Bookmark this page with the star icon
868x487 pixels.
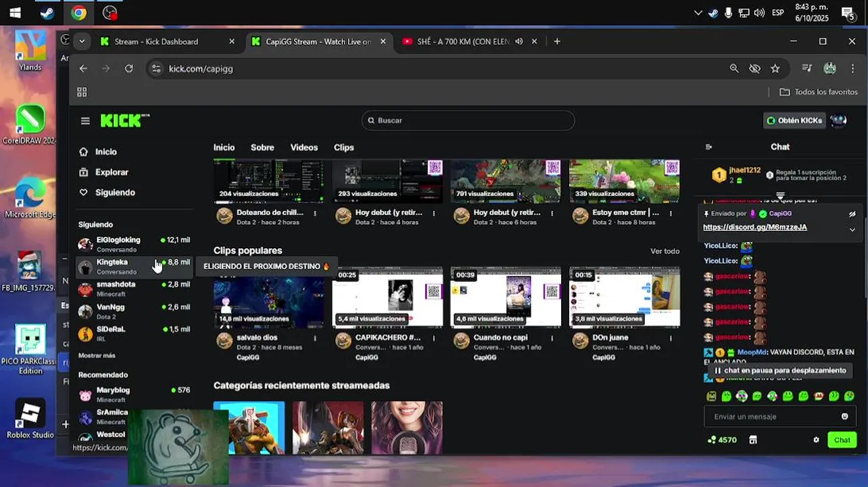click(x=775, y=68)
